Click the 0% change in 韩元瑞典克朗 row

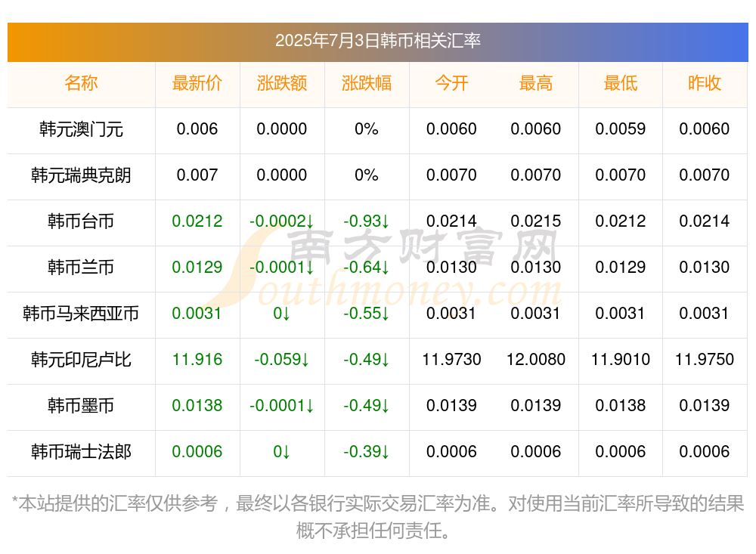click(367, 175)
